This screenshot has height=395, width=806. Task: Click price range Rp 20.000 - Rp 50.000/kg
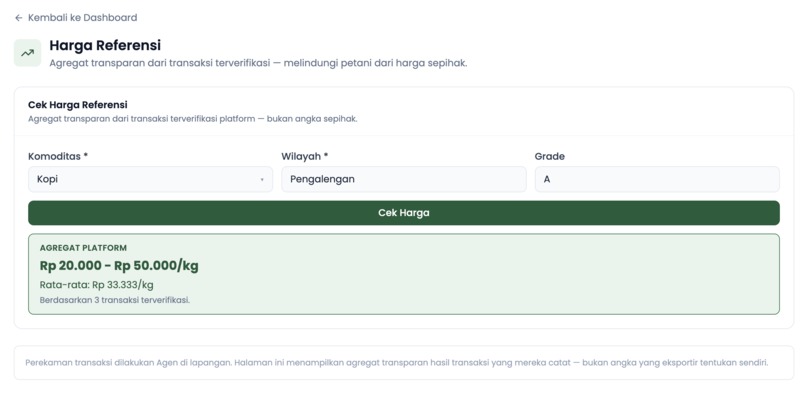(x=119, y=266)
